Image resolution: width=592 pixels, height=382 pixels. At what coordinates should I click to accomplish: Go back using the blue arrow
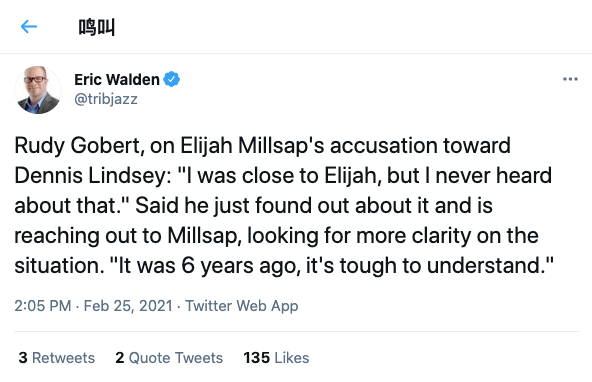29,27
